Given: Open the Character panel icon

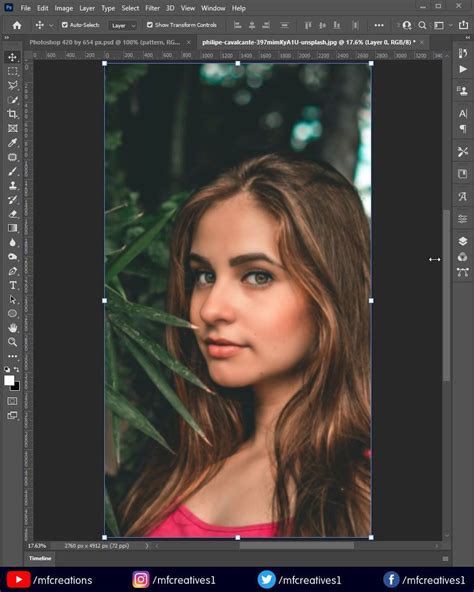Looking at the screenshot, I should (x=463, y=113).
